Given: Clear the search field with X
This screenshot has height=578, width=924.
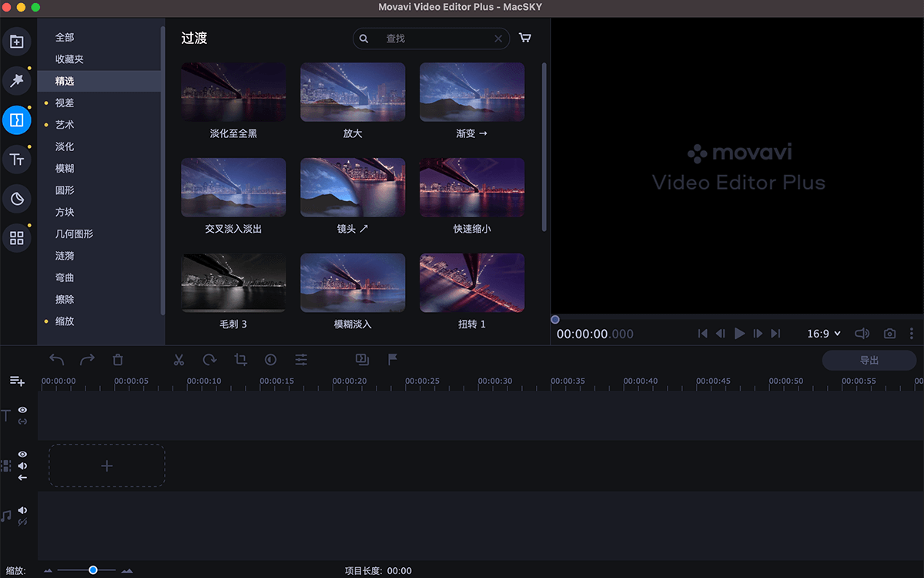Looking at the screenshot, I should pyautogui.click(x=498, y=39).
